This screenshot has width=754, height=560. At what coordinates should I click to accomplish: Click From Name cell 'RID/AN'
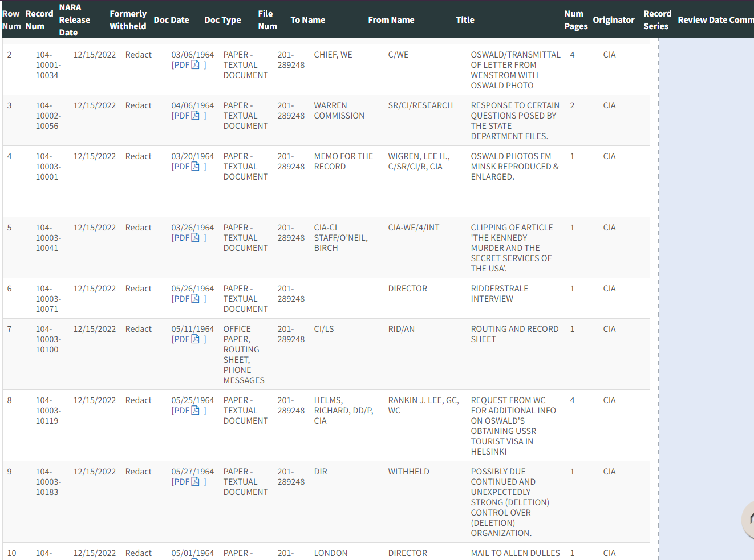click(401, 329)
